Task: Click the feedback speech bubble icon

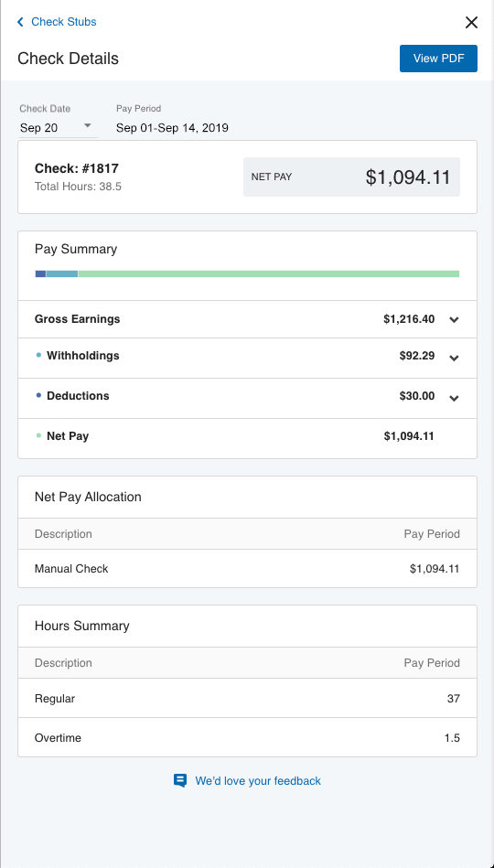Action: pyautogui.click(x=180, y=780)
